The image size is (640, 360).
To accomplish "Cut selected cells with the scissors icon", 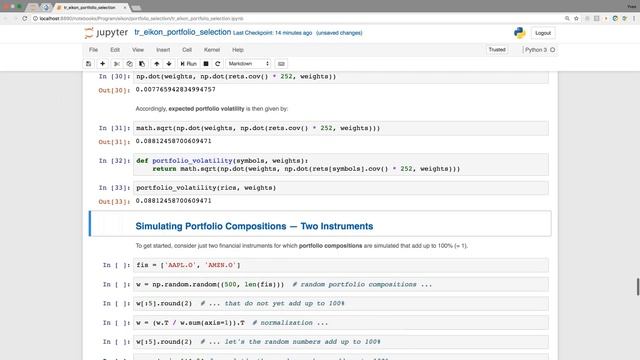I will click(x=117, y=64).
